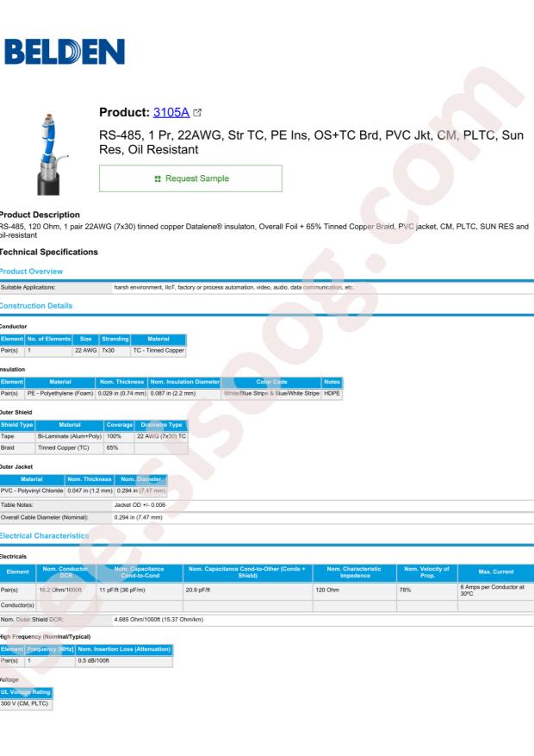Click the 'Bi-Laminate (Alum+Poly)' cell
This screenshot has width=534, height=756.
[x=70, y=436]
